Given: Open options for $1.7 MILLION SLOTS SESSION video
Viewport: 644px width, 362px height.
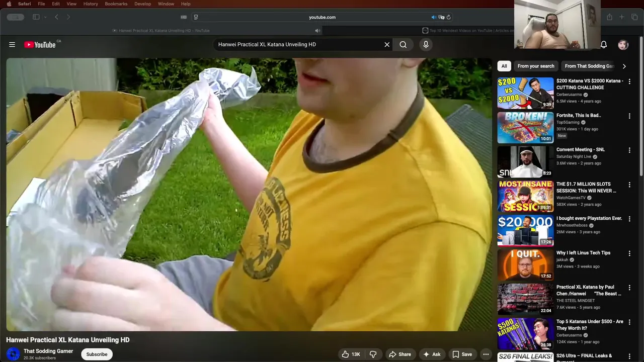Looking at the screenshot, I should (629, 185).
